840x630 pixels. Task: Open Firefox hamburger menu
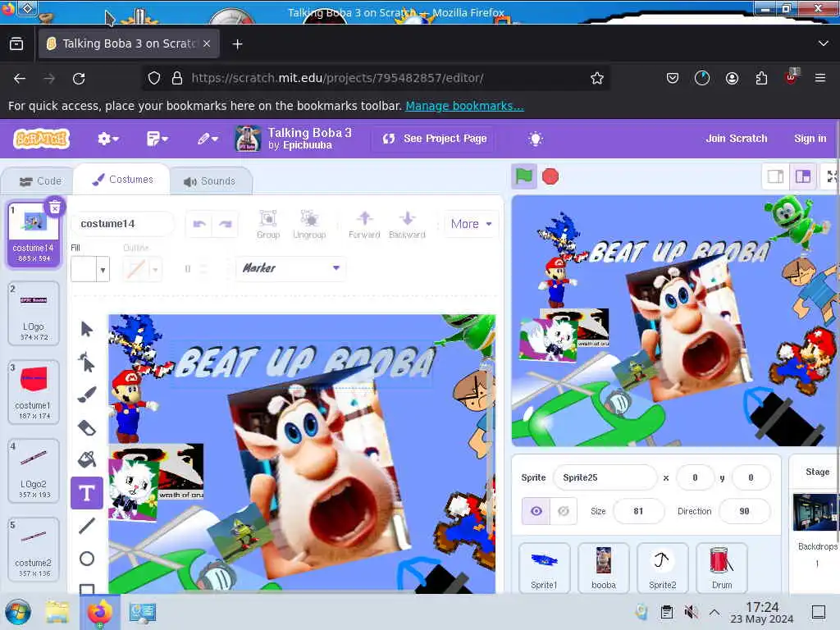[x=819, y=78]
